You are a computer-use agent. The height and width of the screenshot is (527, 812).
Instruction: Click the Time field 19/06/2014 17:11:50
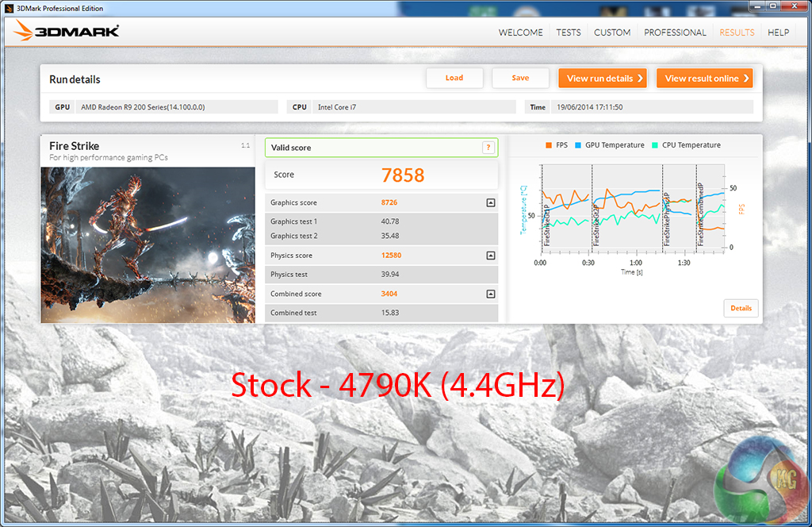pos(652,106)
